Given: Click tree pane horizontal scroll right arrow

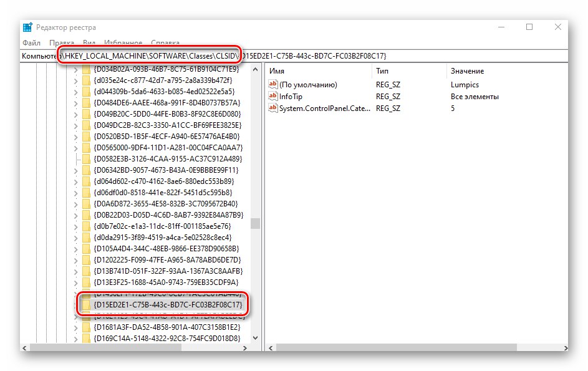Looking at the screenshot, I should 245,348.
